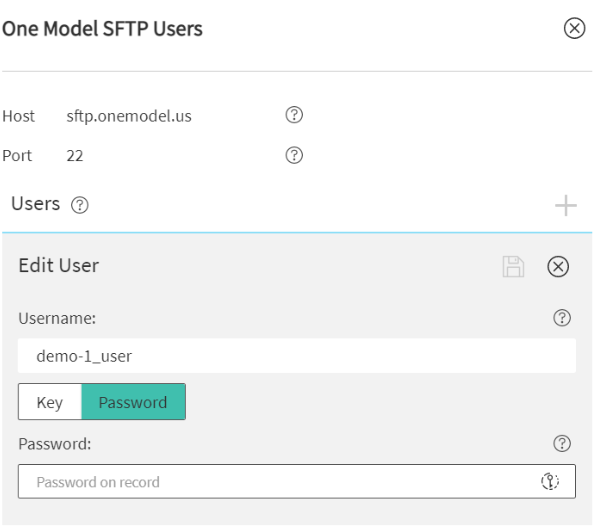The height and width of the screenshot is (527, 593).
Task: Show help for the Username field
Action: pyautogui.click(x=562, y=318)
